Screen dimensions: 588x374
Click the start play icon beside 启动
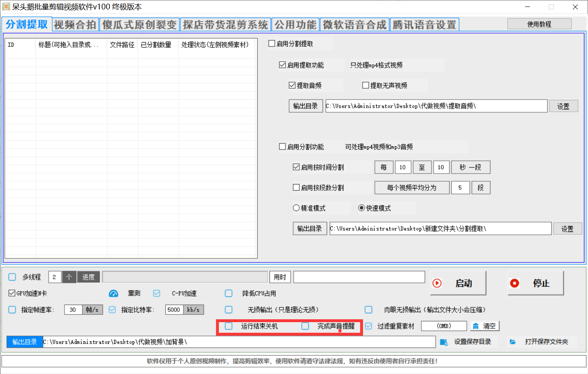437,283
